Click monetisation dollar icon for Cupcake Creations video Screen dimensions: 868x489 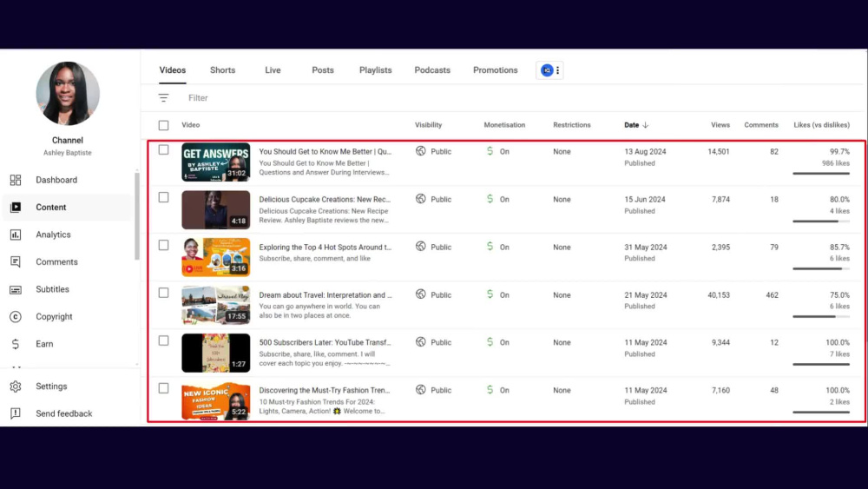pyautogui.click(x=490, y=198)
